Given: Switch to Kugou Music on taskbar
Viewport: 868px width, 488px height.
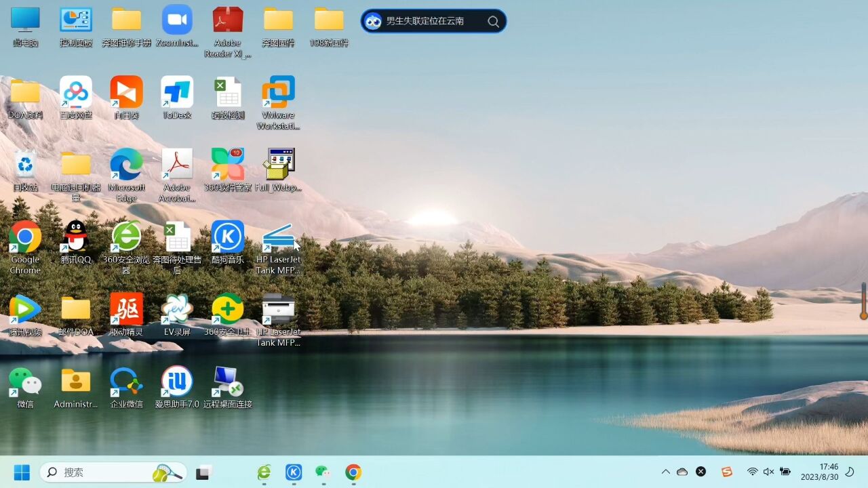Looking at the screenshot, I should pos(294,472).
